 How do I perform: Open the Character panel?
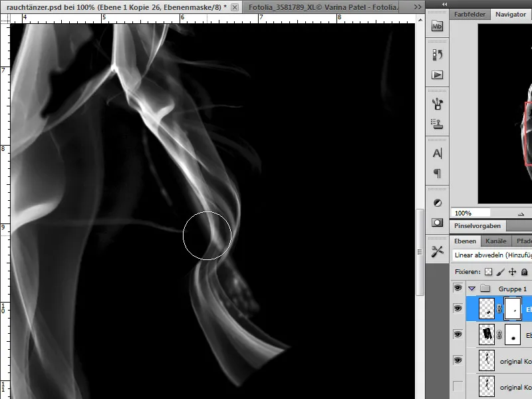[x=437, y=153]
